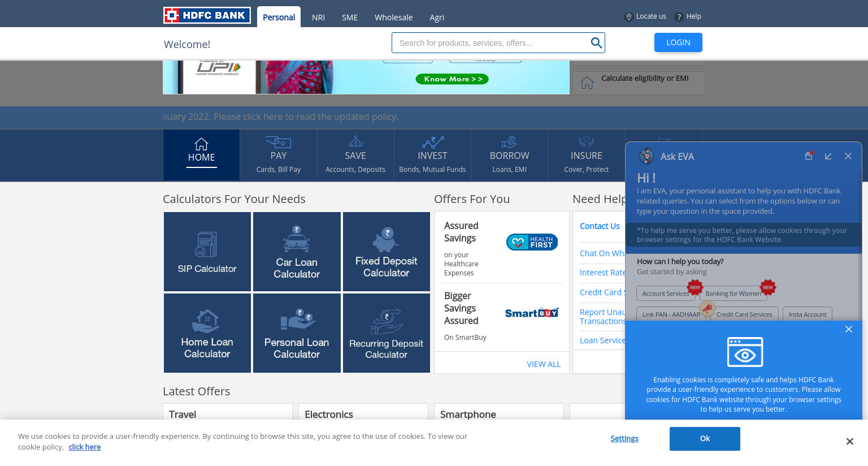868x466 pixels.
Task: Click Ok to accept cookies
Action: click(705, 439)
